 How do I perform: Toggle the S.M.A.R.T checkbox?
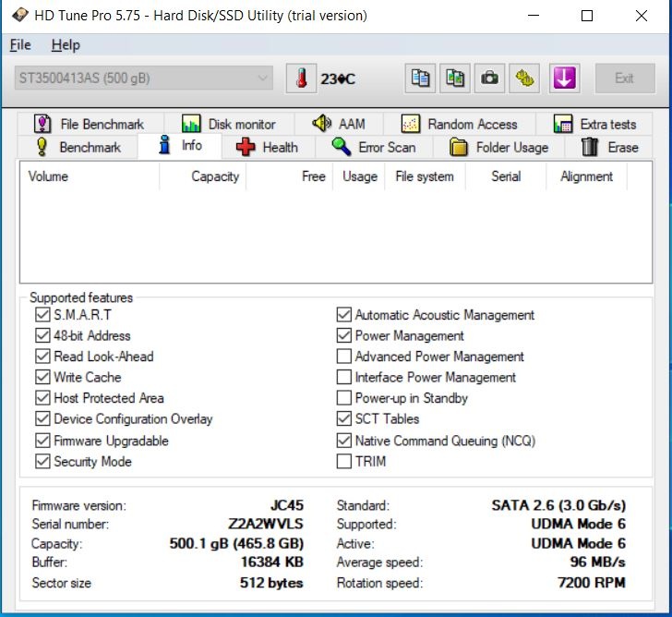[x=42, y=315]
